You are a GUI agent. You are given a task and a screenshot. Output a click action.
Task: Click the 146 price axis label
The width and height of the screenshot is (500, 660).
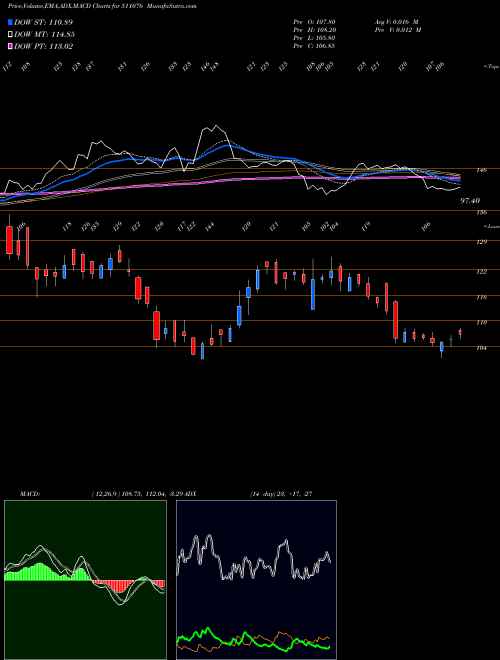coord(482,170)
